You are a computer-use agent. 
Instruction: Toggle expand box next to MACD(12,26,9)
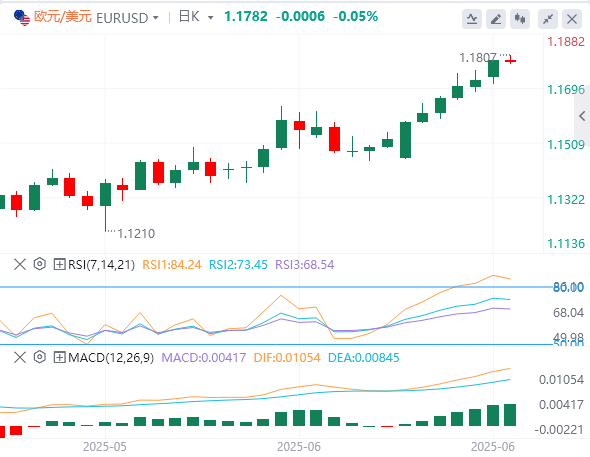tap(59, 357)
